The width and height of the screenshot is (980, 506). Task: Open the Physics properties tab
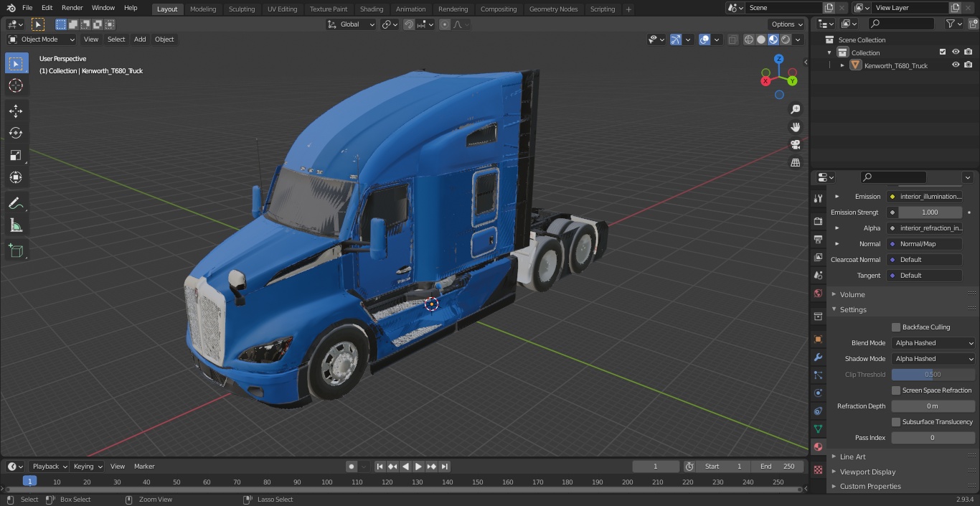point(818,393)
